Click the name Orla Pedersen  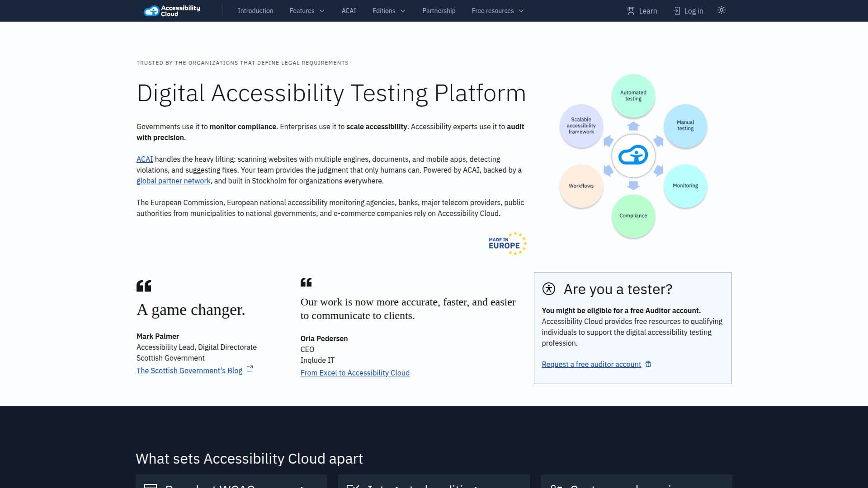324,338
